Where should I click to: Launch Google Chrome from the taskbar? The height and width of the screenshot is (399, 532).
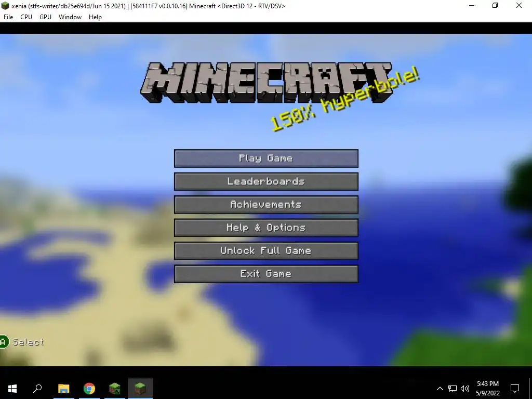pos(89,389)
